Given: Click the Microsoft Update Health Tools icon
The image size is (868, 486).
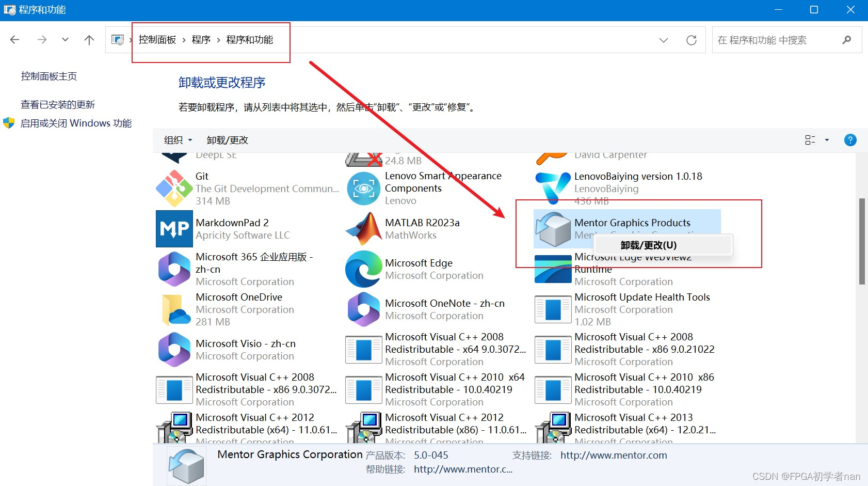Looking at the screenshot, I should (553, 309).
